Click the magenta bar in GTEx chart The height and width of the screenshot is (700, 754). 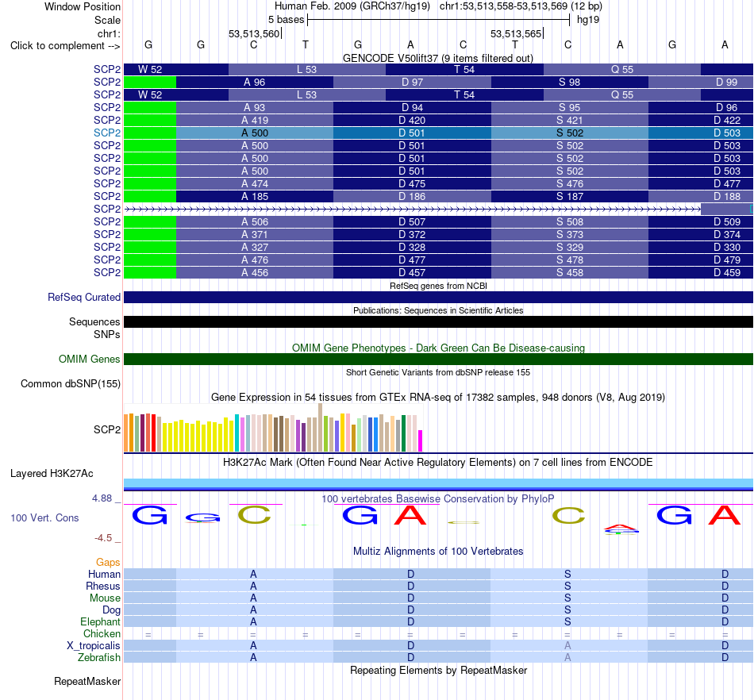(420, 440)
